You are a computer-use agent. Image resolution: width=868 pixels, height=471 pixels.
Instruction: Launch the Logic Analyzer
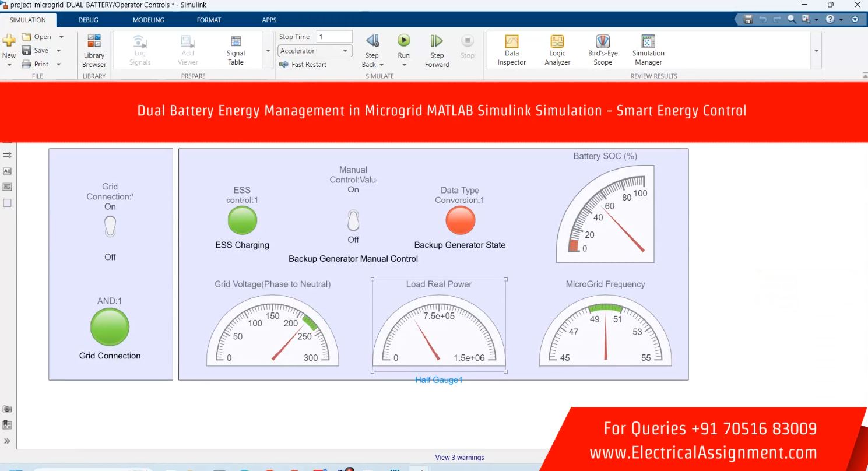coord(557,50)
